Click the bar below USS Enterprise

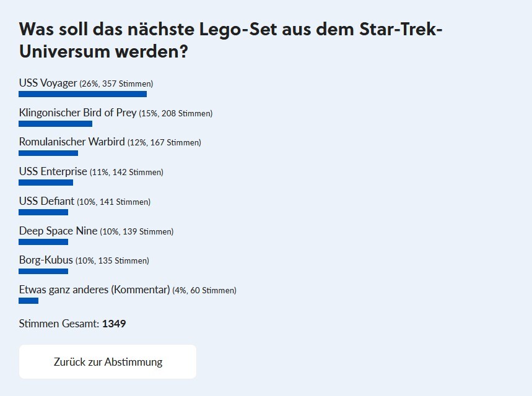coord(46,183)
